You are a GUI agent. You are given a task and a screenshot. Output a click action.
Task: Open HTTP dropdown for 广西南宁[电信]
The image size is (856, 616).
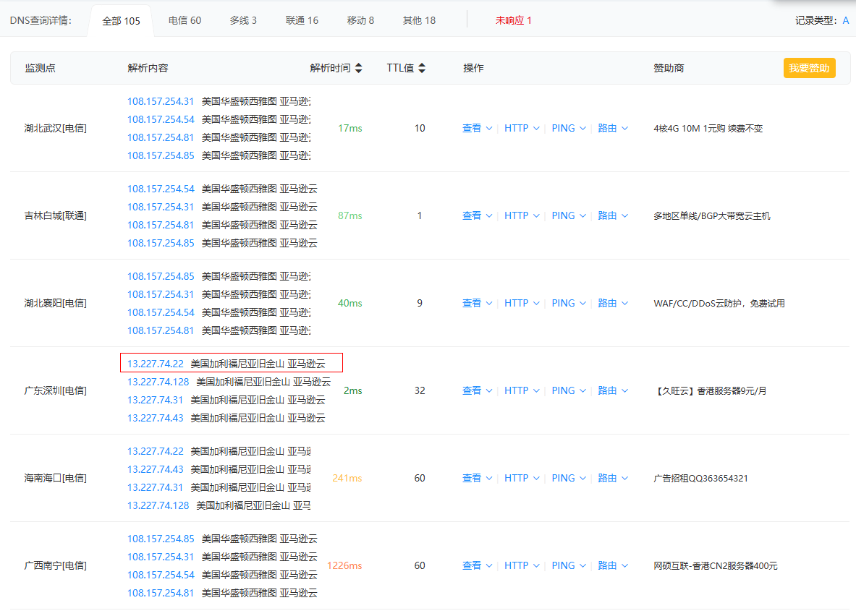522,566
